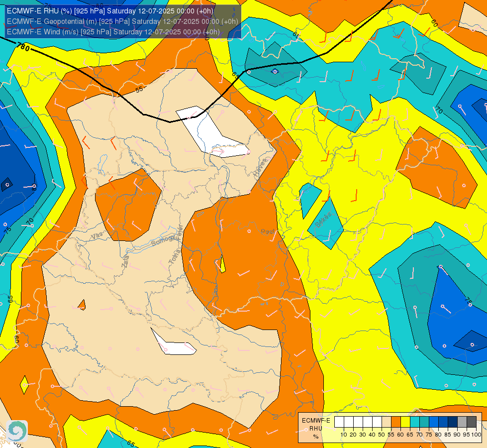Select the Wind (m/s) 925 hPa title line
This screenshot has width=487, height=448.
[113, 32]
